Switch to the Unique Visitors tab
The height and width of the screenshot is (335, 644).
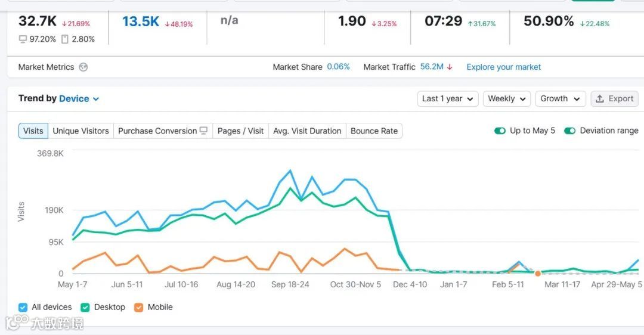click(81, 131)
